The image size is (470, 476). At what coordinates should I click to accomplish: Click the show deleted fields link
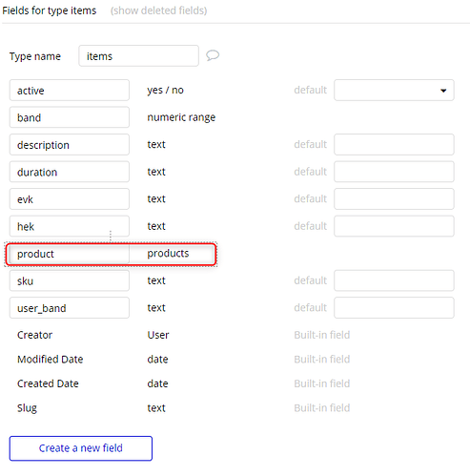pos(158,10)
